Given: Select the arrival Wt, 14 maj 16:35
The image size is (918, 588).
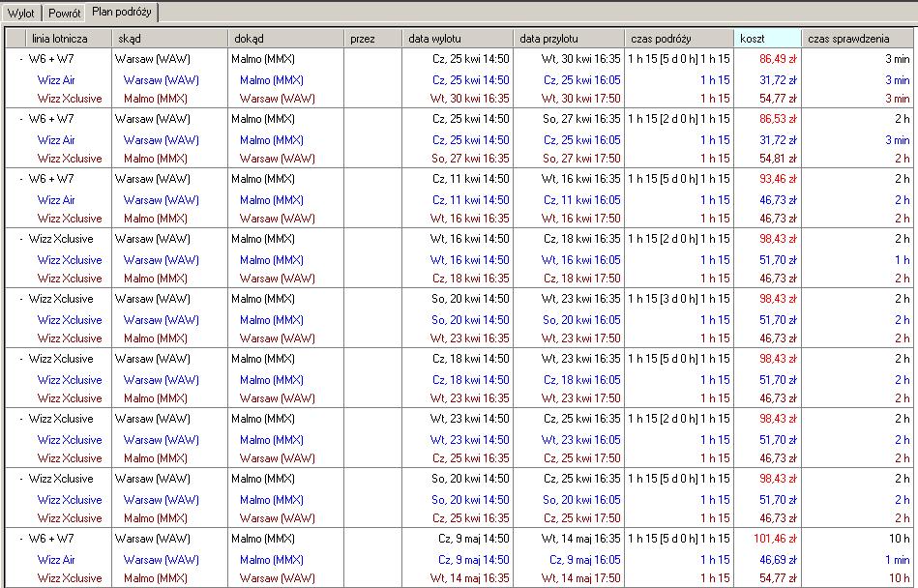Looking at the screenshot, I should (580, 539).
